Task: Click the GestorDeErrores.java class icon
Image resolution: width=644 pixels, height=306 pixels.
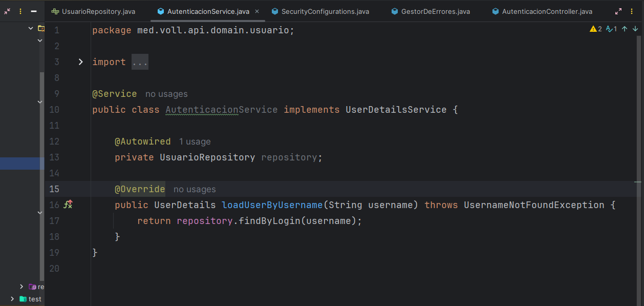Action: click(395, 11)
